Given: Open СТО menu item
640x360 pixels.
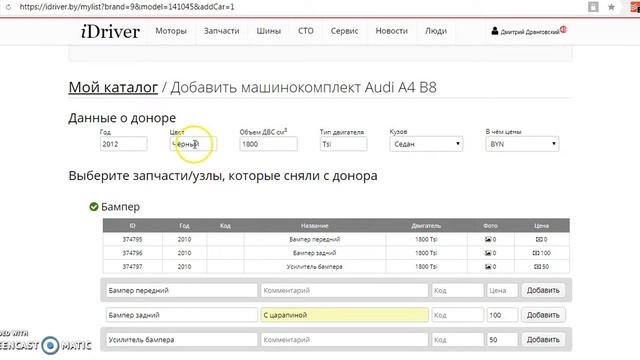Looking at the screenshot, I should coord(306,31).
